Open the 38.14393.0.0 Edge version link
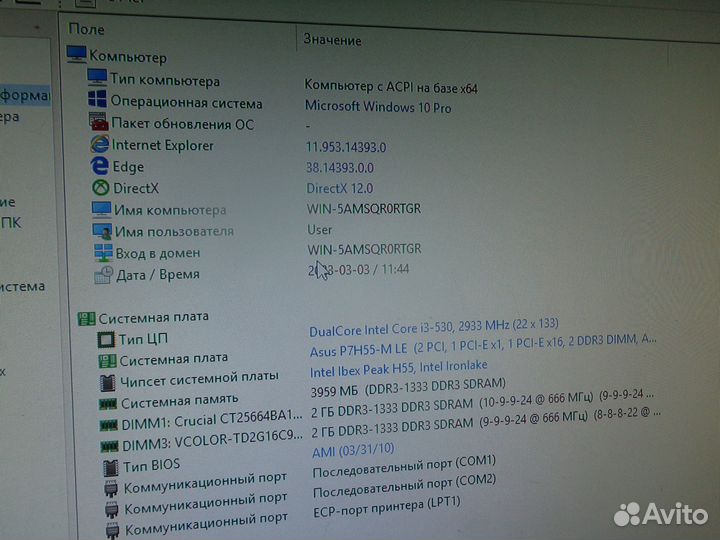720x540 pixels. click(340, 168)
